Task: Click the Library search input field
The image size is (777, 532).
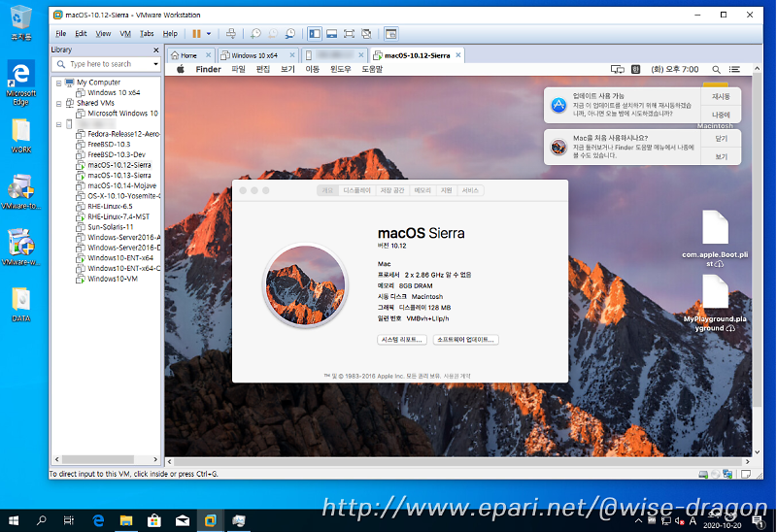Action: click(105, 64)
